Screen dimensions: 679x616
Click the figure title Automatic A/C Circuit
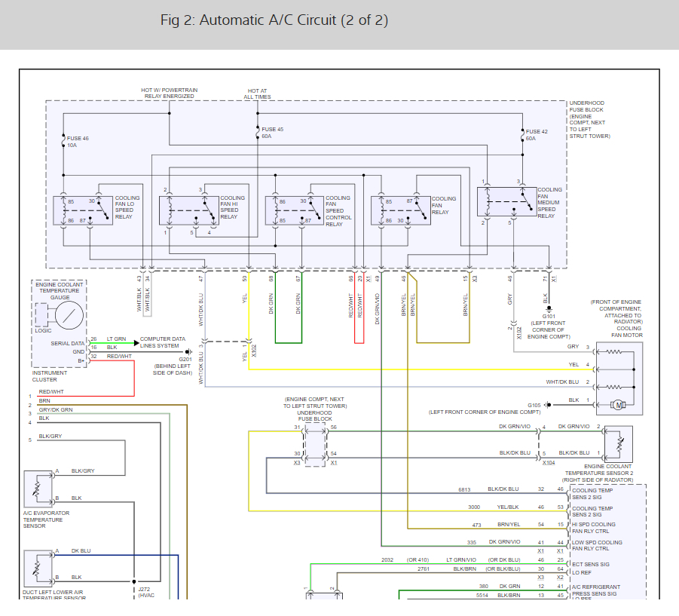tap(274, 20)
